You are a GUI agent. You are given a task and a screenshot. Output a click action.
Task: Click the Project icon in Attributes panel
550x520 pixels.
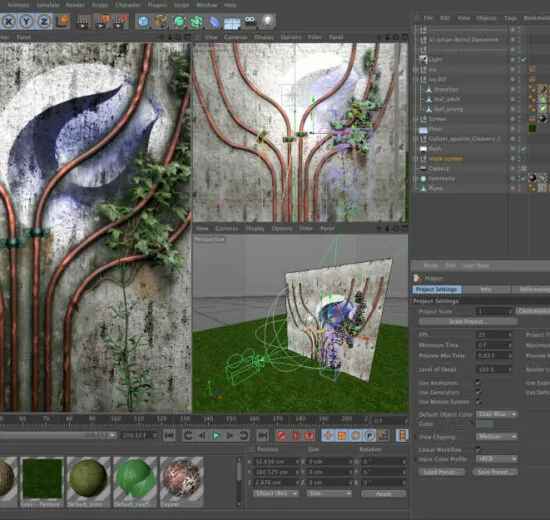click(x=418, y=279)
